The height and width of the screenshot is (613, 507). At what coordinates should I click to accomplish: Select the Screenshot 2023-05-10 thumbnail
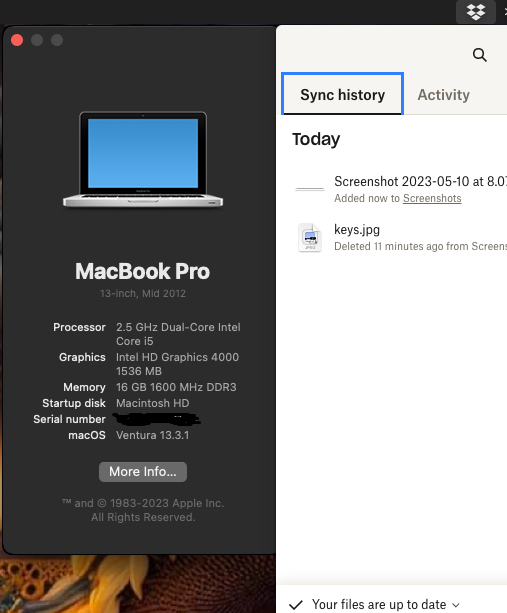[x=310, y=189]
